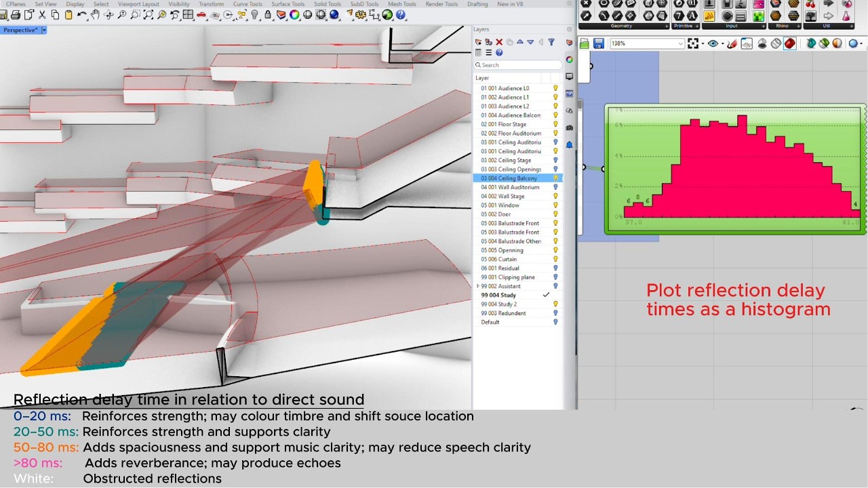Click Grasshopper zoom extents icon
This screenshot has width=868, height=488.
click(x=693, y=43)
